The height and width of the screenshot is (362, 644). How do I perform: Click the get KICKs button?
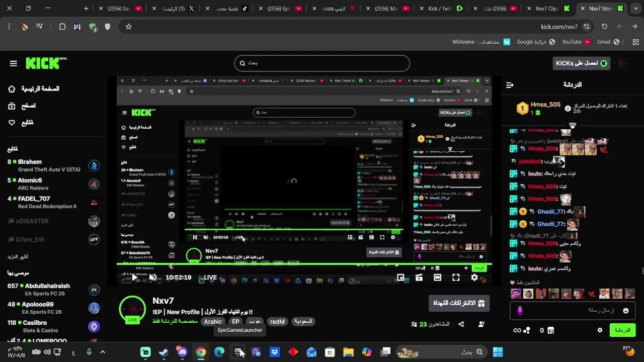[581, 63]
